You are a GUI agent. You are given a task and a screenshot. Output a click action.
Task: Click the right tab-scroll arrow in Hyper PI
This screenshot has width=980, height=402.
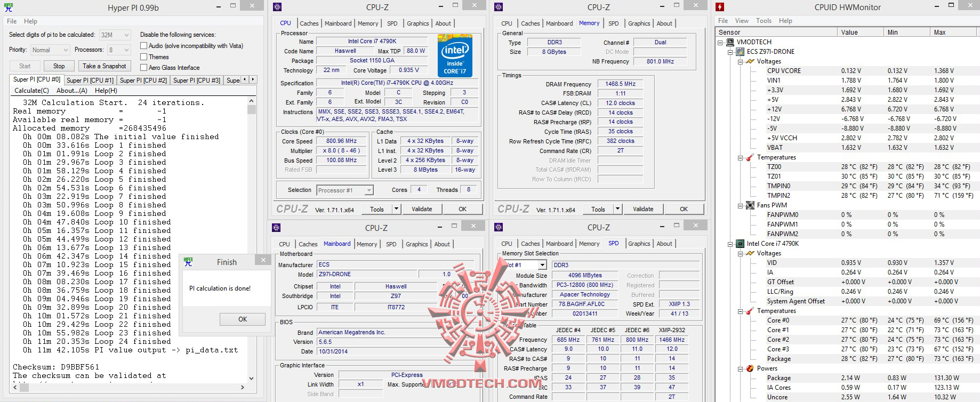253,79
